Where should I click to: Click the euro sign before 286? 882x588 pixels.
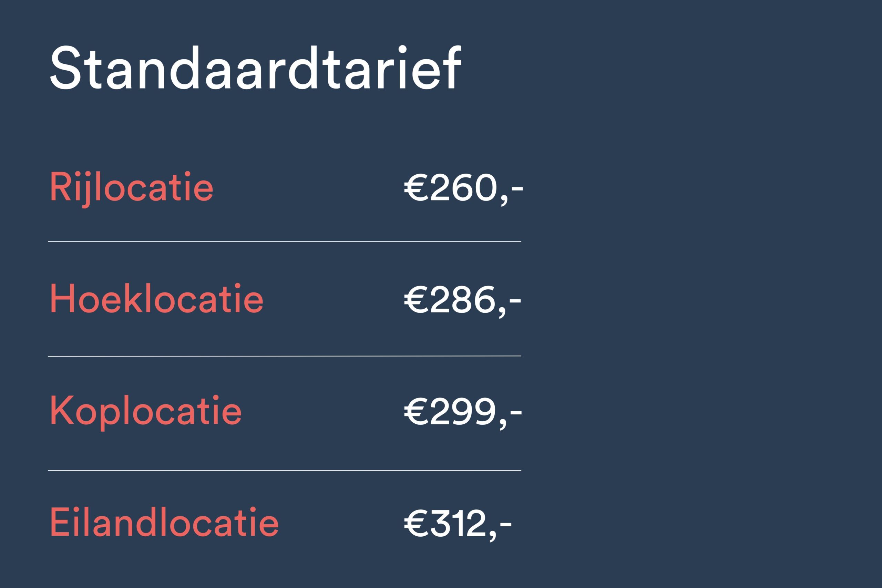pos(416,300)
